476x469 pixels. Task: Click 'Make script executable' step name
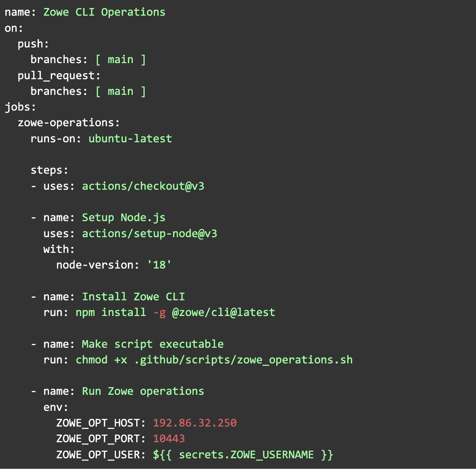click(x=153, y=344)
